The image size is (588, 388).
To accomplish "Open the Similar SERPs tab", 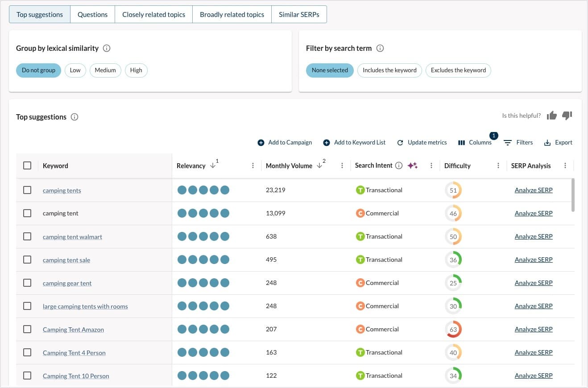I will (x=299, y=14).
